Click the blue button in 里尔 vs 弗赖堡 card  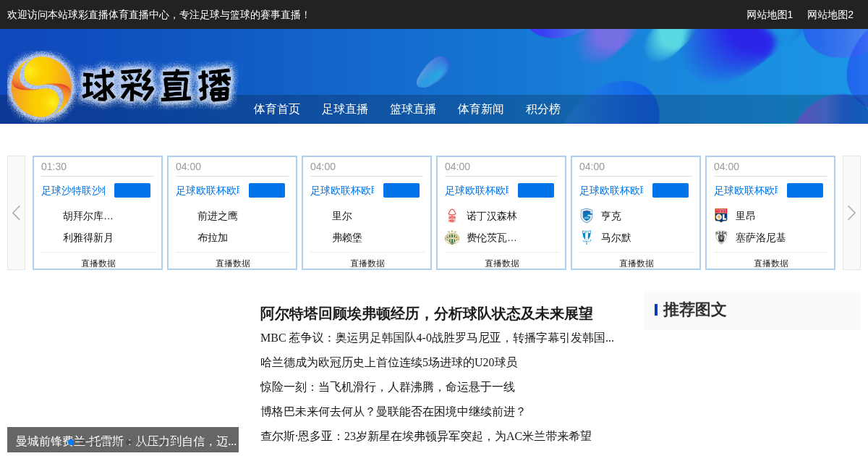[401, 190]
